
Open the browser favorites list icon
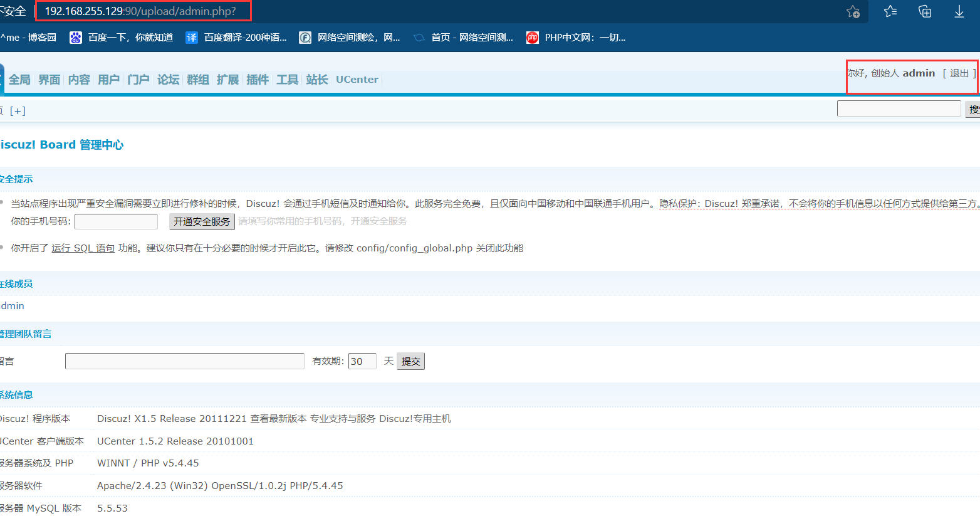(890, 11)
